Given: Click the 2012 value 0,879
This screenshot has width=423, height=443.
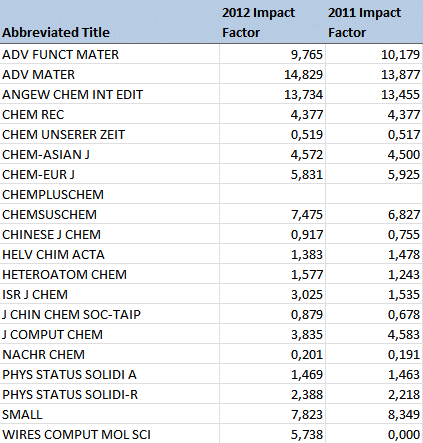Looking at the screenshot, I should pyautogui.click(x=307, y=315).
